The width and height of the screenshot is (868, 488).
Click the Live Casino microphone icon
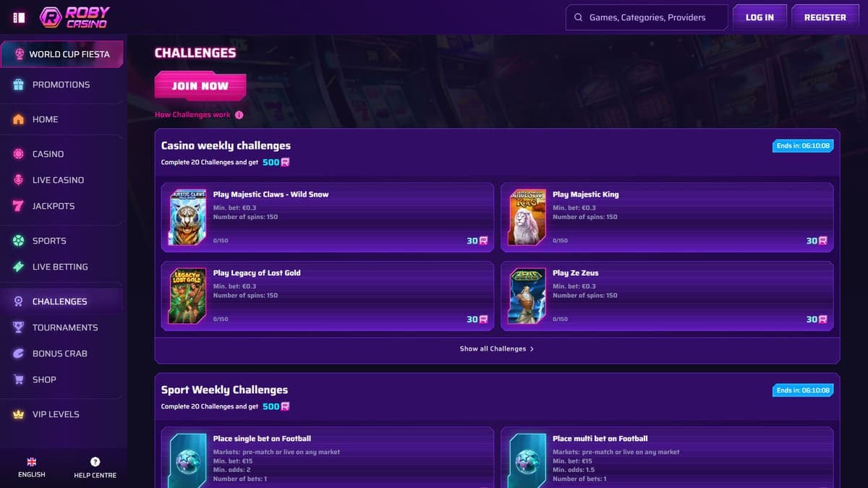click(x=19, y=180)
